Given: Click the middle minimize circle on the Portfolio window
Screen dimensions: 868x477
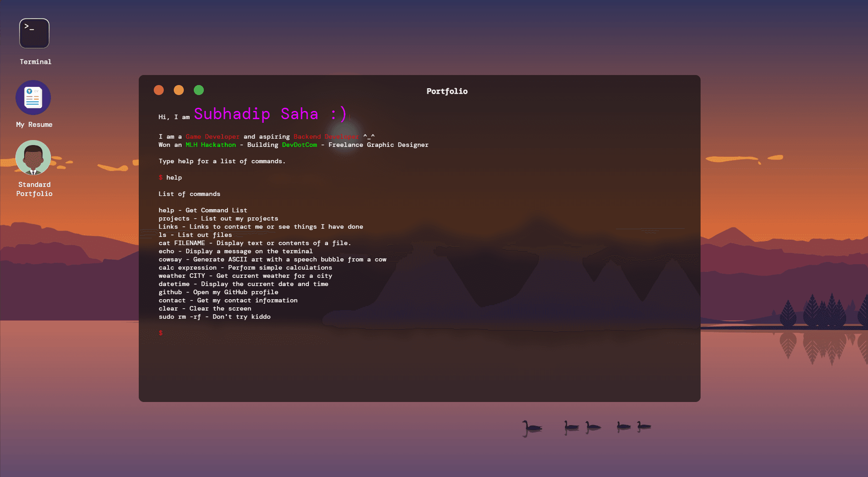Looking at the screenshot, I should 179,90.
